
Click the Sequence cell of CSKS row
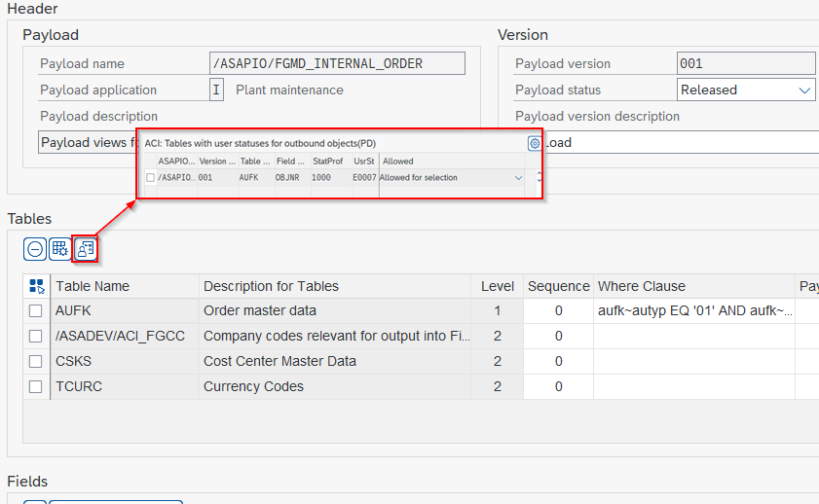pos(558,361)
